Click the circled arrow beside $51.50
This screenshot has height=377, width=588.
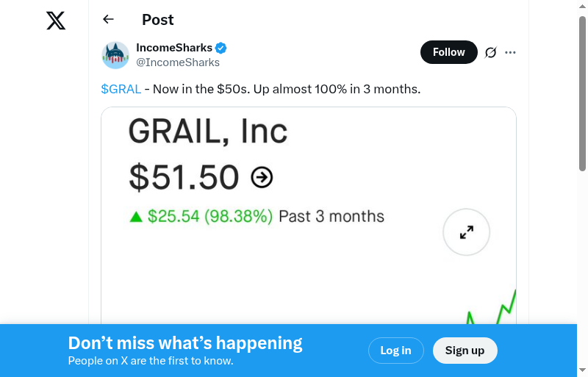coord(262,177)
